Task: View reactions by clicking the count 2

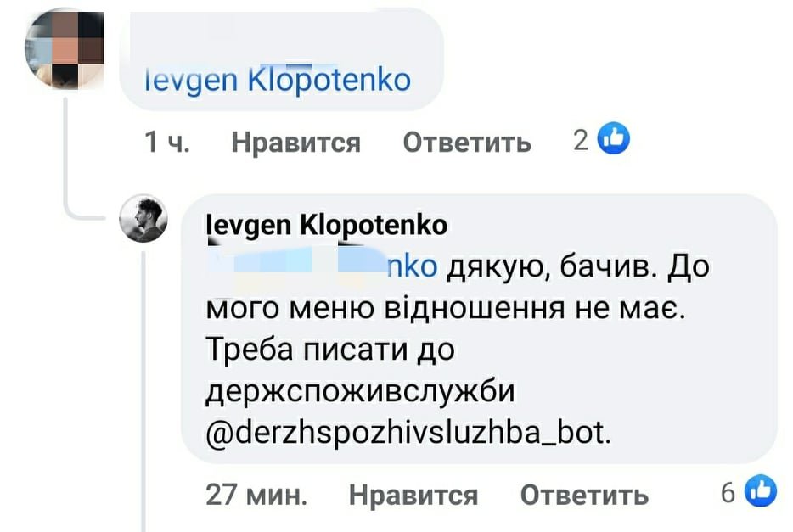Action: (581, 140)
